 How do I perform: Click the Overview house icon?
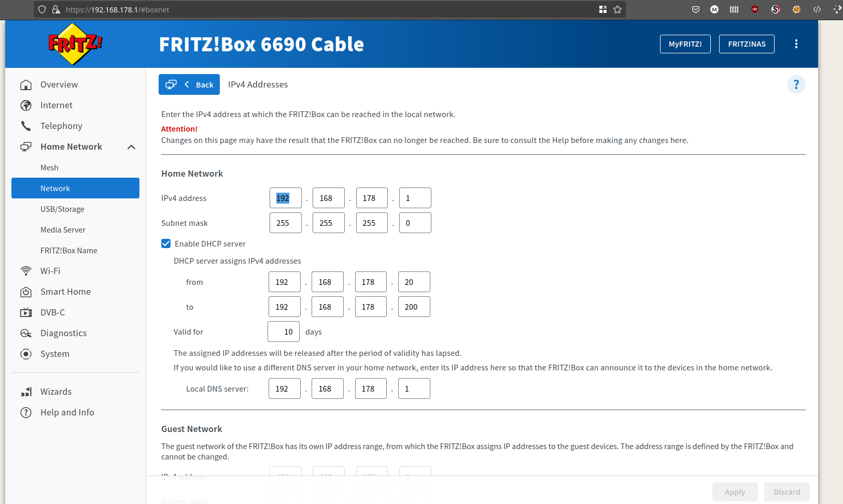point(26,84)
